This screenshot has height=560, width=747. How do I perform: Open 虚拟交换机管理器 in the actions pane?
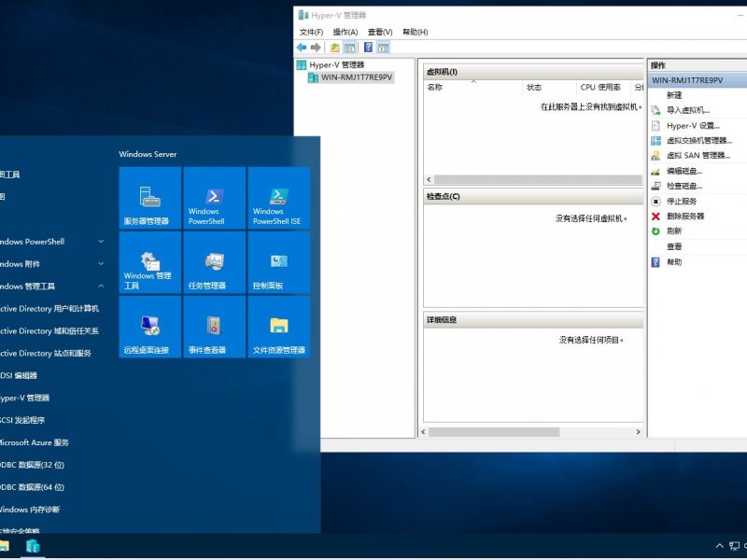tap(698, 141)
